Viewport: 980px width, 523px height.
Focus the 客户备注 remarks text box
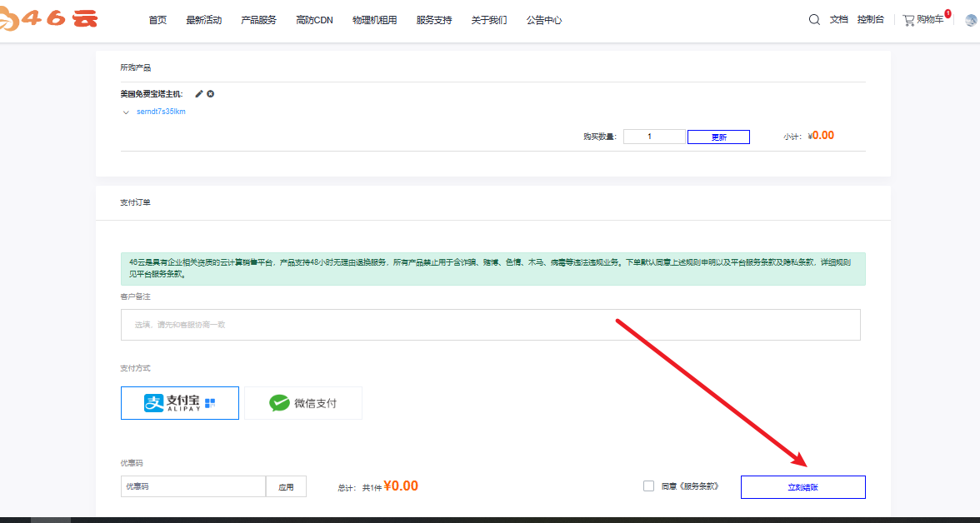(x=490, y=325)
